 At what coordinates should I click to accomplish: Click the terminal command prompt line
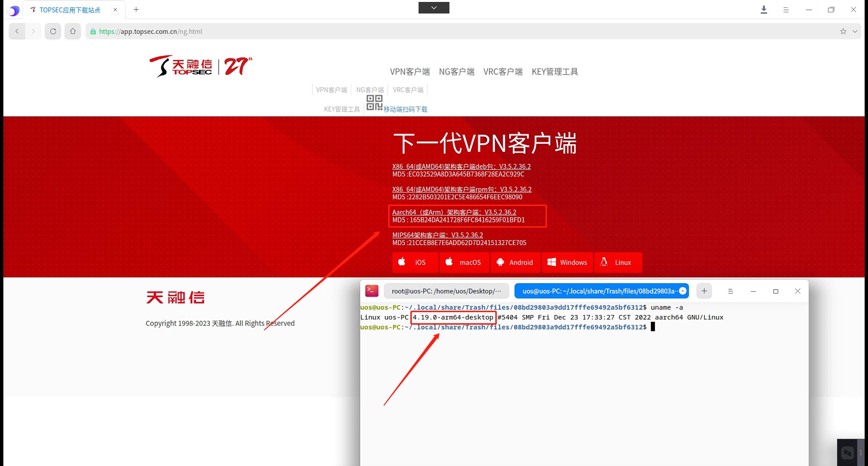508,327
